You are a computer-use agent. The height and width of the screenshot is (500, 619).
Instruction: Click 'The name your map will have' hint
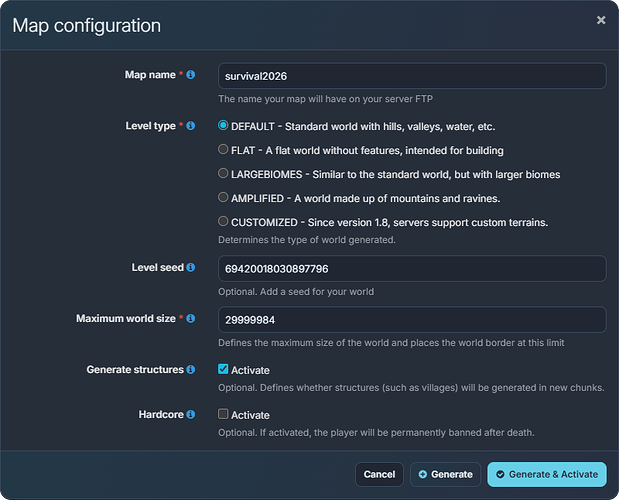325,99
